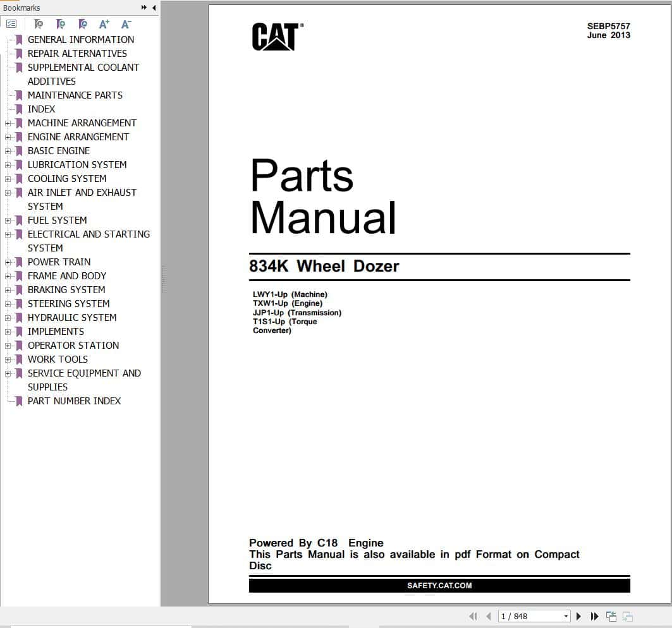Open the bookmarks options list icon
Viewport: 672px width, 628px height.
click(11, 24)
